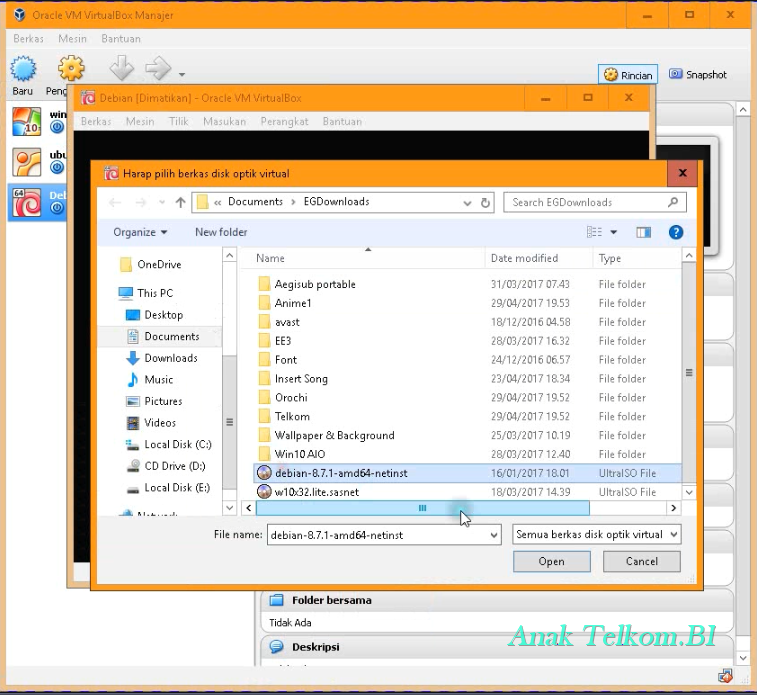Click the Forward navigation arrow in dialog
757x695 pixels.
(140, 202)
